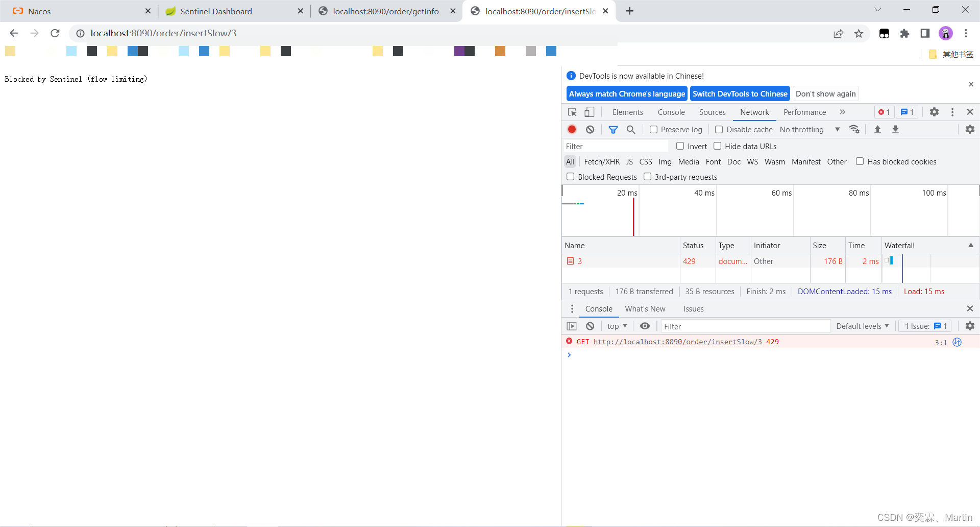Viewport: 980px width, 527px height.
Task: Click the network Filter text field
Action: pos(615,147)
